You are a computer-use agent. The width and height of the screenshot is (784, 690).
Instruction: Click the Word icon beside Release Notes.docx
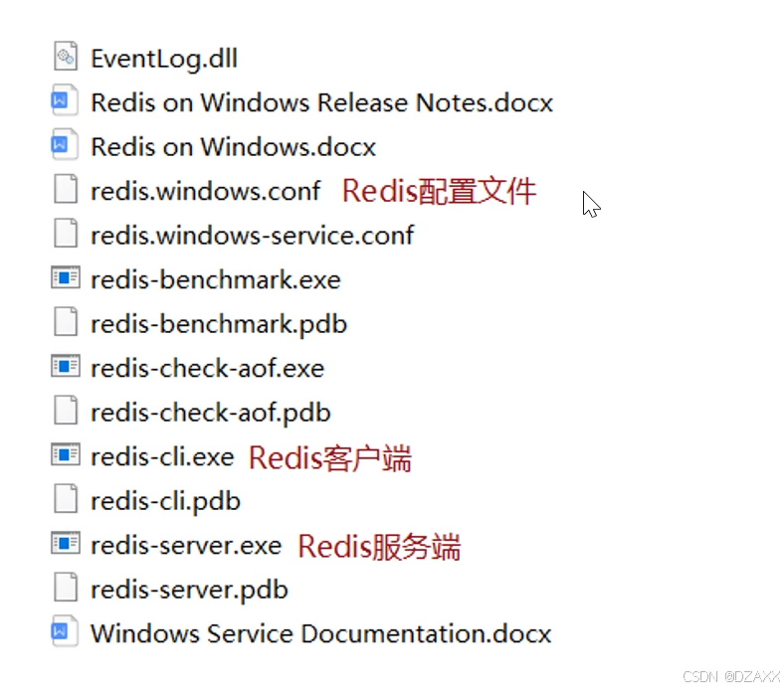pyautogui.click(x=65, y=100)
